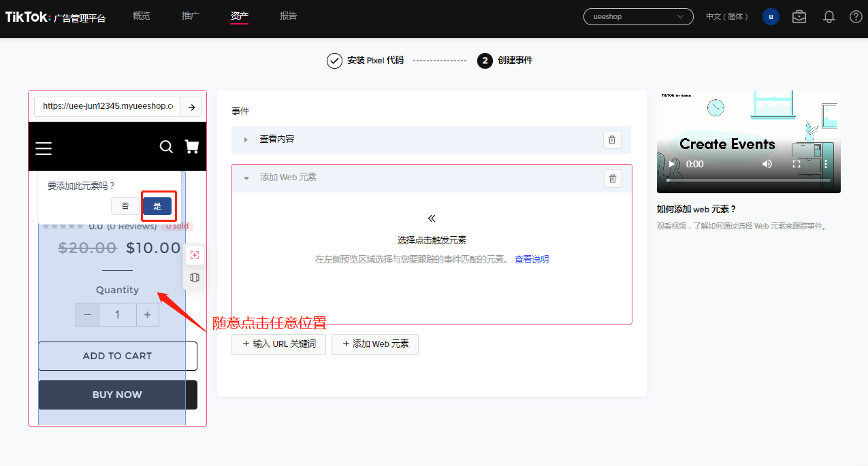Mute the video volume
The image size is (868, 466).
[x=767, y=164]
